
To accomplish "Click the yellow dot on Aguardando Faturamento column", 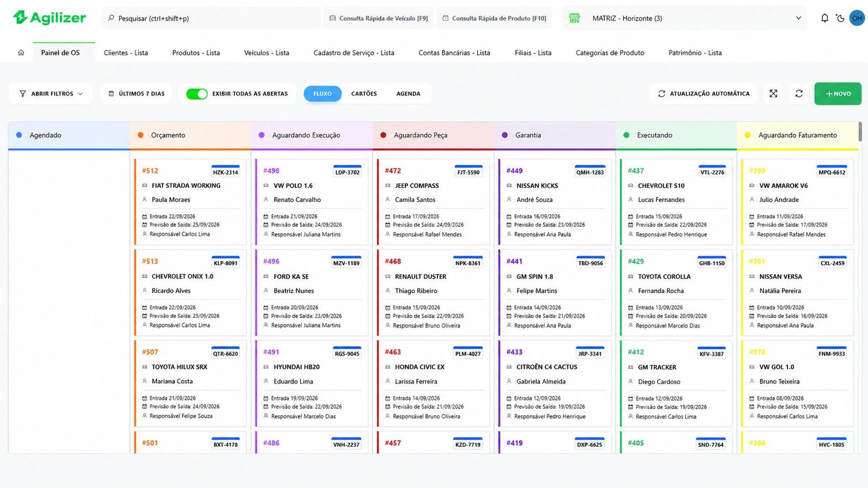I will (x=748, y=135).
